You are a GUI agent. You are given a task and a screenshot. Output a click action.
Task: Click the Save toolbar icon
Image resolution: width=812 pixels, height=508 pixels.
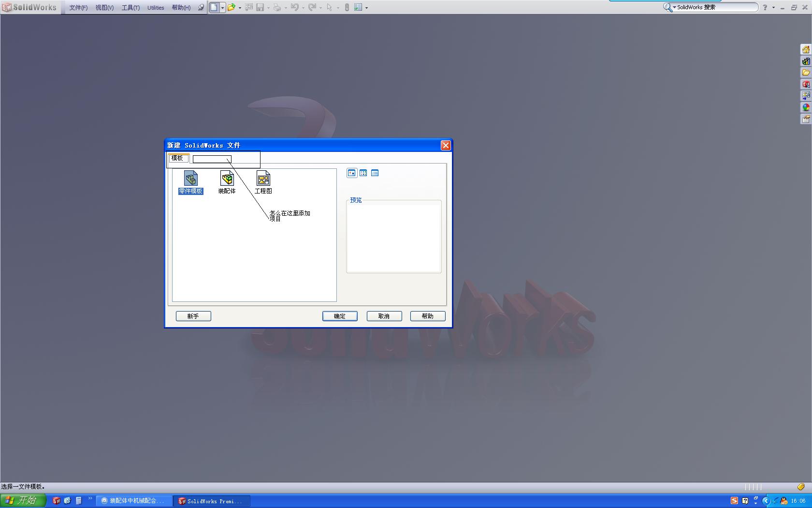[260, 7]
